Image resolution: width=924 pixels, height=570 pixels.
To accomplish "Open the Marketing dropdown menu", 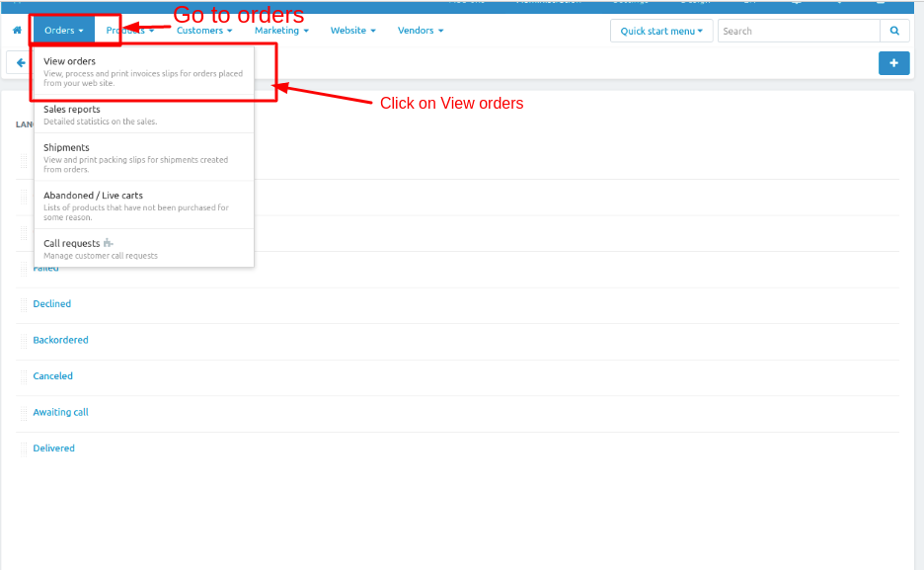I will [281, 31].
